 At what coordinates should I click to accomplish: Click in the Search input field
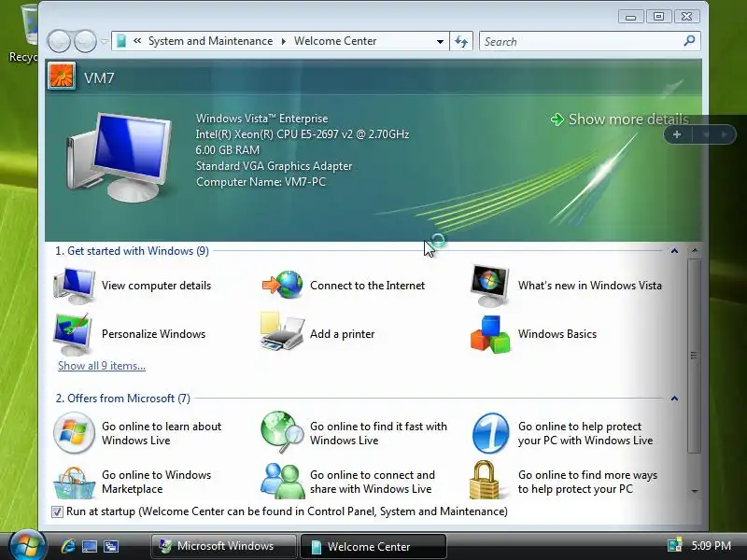tap(581, 41)
